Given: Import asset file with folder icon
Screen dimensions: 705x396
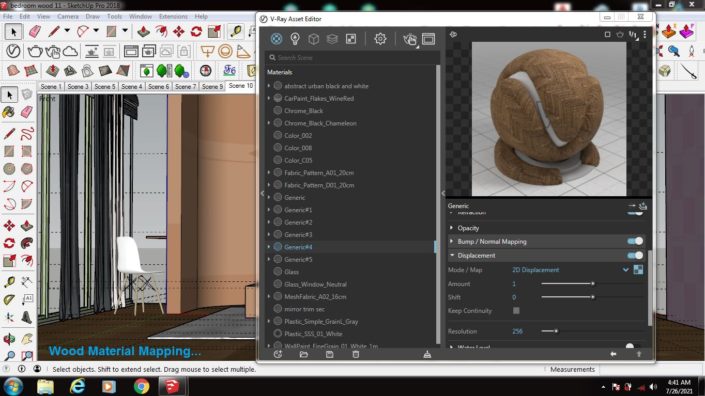Looking at the screenshot, I should tap(304, 354).
